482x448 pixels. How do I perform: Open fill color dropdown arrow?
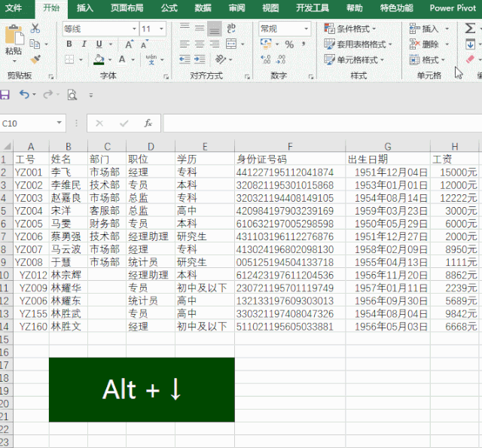[x=110, y=59]
